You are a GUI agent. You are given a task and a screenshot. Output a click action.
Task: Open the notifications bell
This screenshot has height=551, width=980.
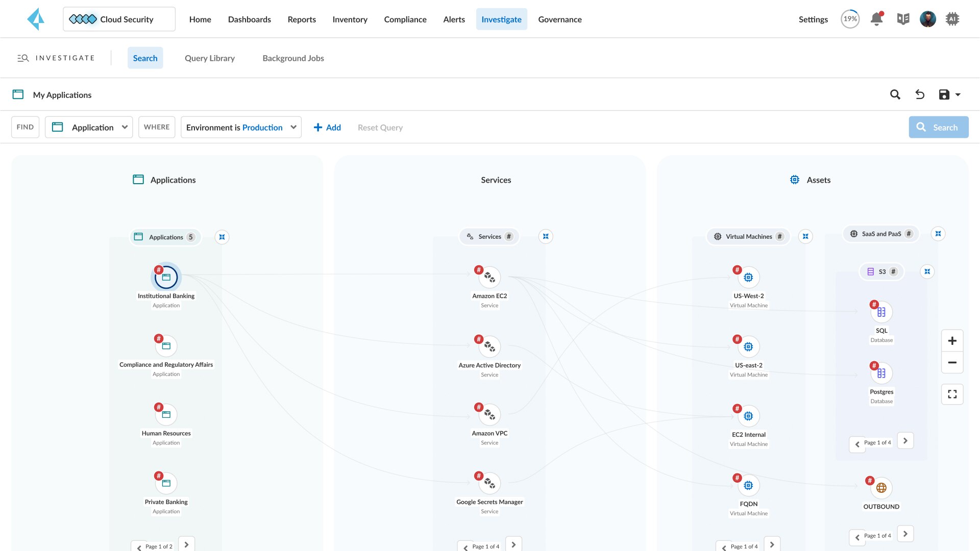pos(876,18)
